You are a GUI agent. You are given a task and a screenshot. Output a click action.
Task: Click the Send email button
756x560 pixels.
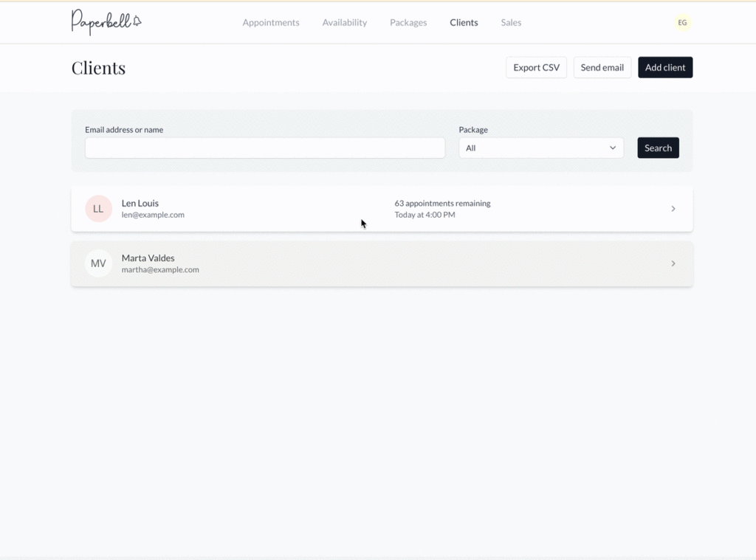pos(602,67)
